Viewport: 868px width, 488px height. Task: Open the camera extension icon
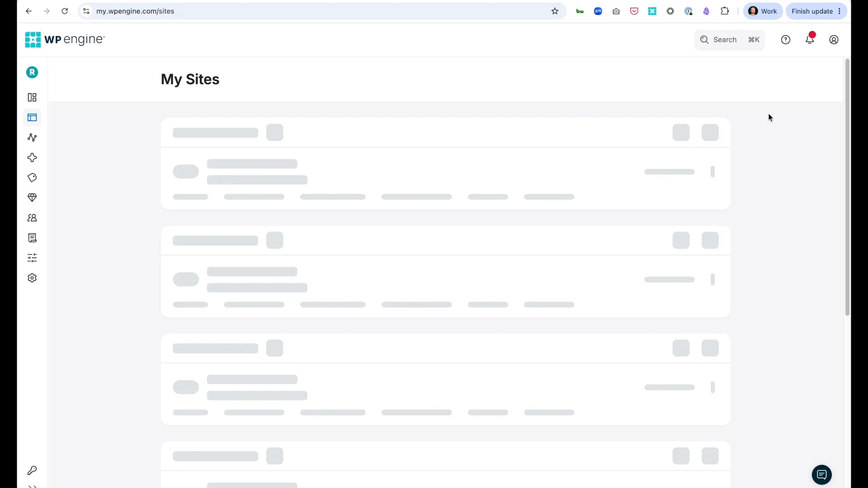(616, 11)
